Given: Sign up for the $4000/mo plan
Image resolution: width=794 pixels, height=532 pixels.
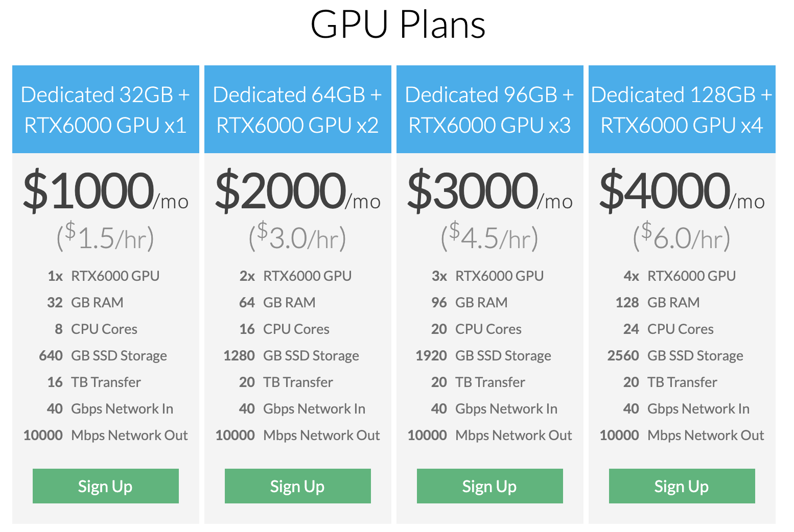Looking at the screenshot, I should 682,486.
